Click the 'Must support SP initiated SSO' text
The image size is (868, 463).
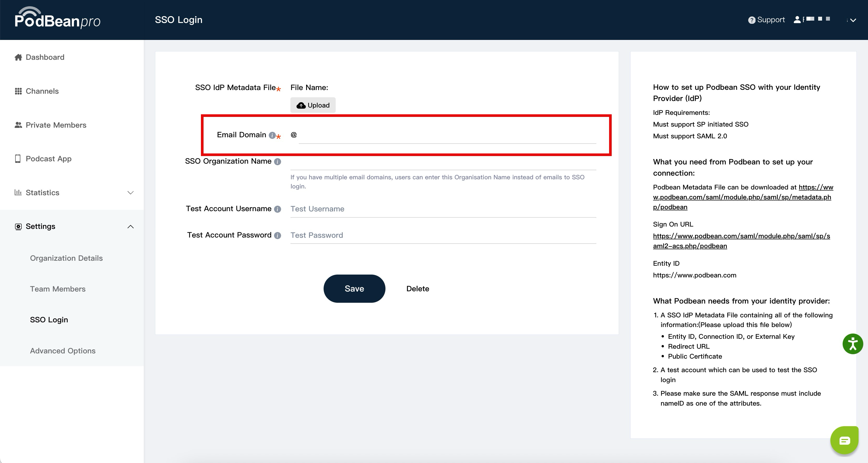click(700, 124)
